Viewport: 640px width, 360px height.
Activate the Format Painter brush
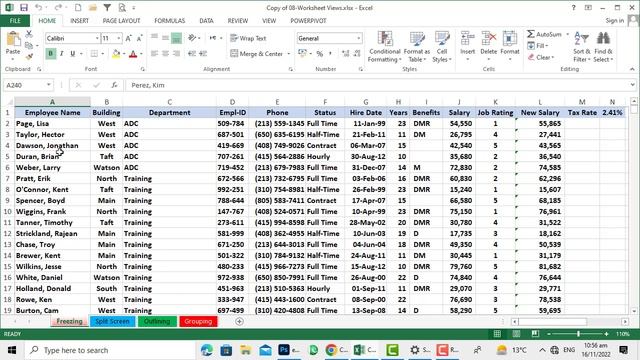(29, 56)
